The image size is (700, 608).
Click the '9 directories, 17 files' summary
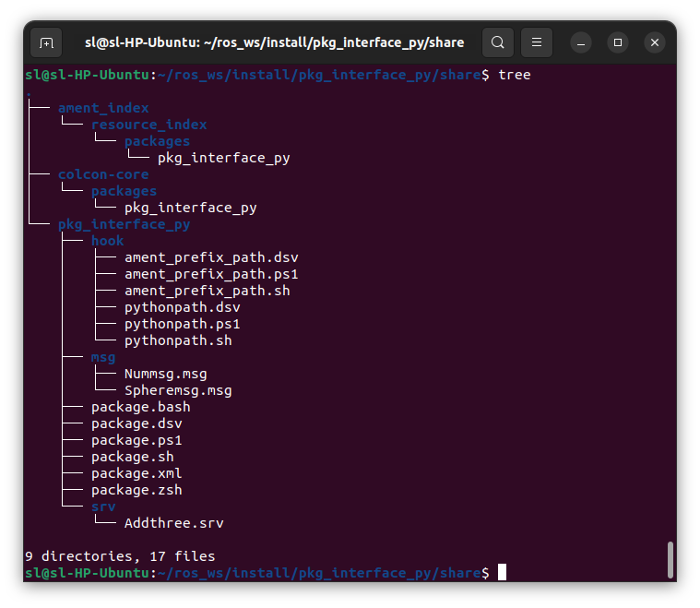(x=120, y=556)
